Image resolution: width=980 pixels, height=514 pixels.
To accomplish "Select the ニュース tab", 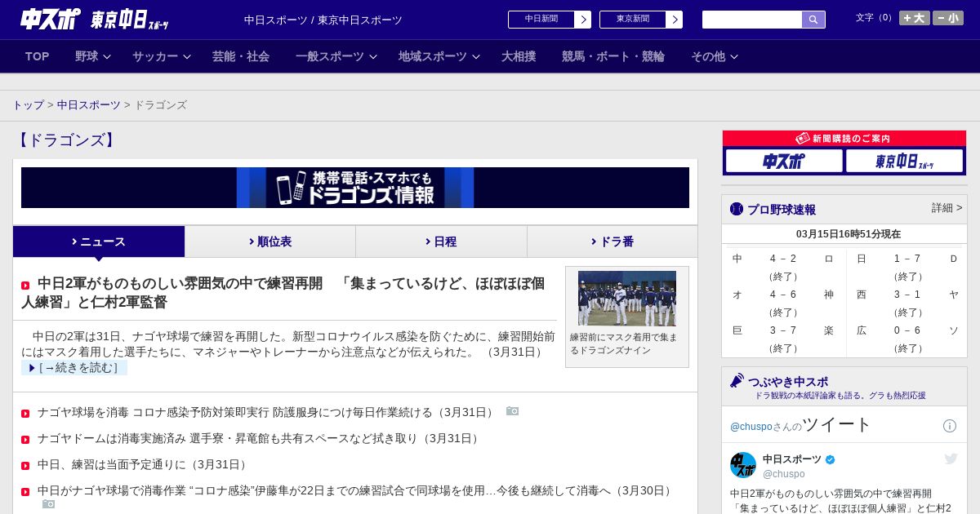I will click(x=99, y=241).
